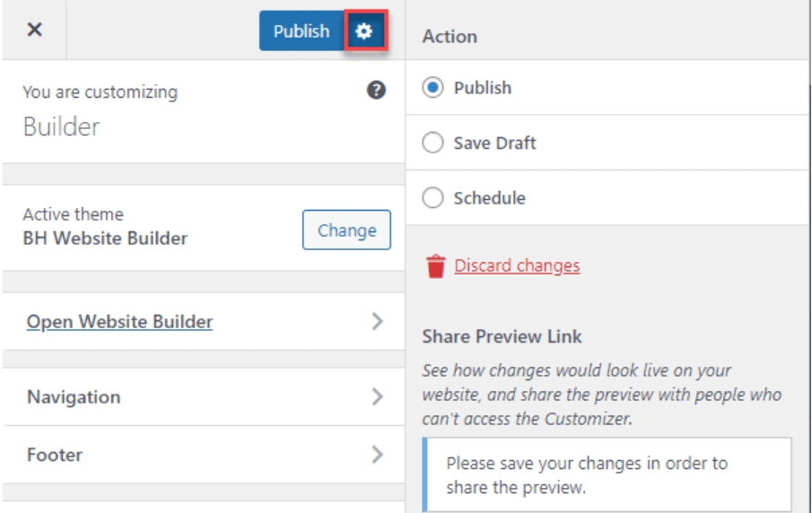Choose the Schedule radio option
The width and height of the screenshot is (812, 513).
click(x=432, y=197)
